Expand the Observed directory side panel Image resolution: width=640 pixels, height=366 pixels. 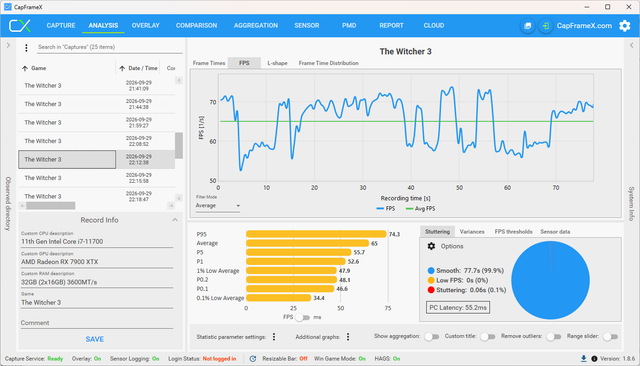[x=8, y=45]
